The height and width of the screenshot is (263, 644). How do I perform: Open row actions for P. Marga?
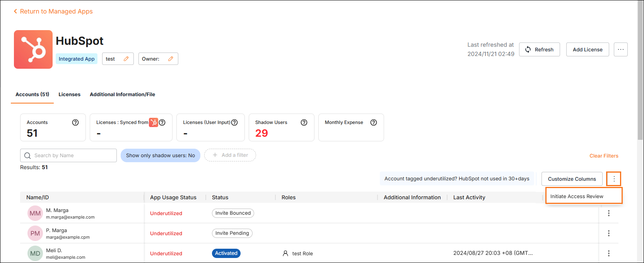pos(609,233)
